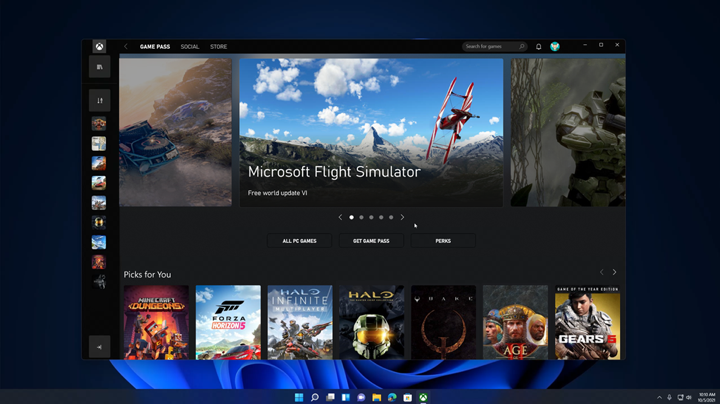Image resolution: width=720 pixels, height=404 pixels.
Task: Open the notifications bell
Action: tap(539, 46)
